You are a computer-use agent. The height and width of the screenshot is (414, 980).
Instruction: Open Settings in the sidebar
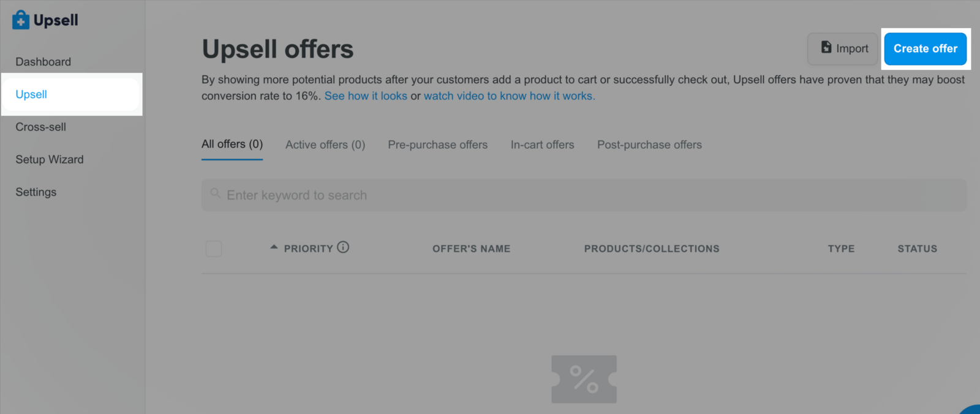36,192
